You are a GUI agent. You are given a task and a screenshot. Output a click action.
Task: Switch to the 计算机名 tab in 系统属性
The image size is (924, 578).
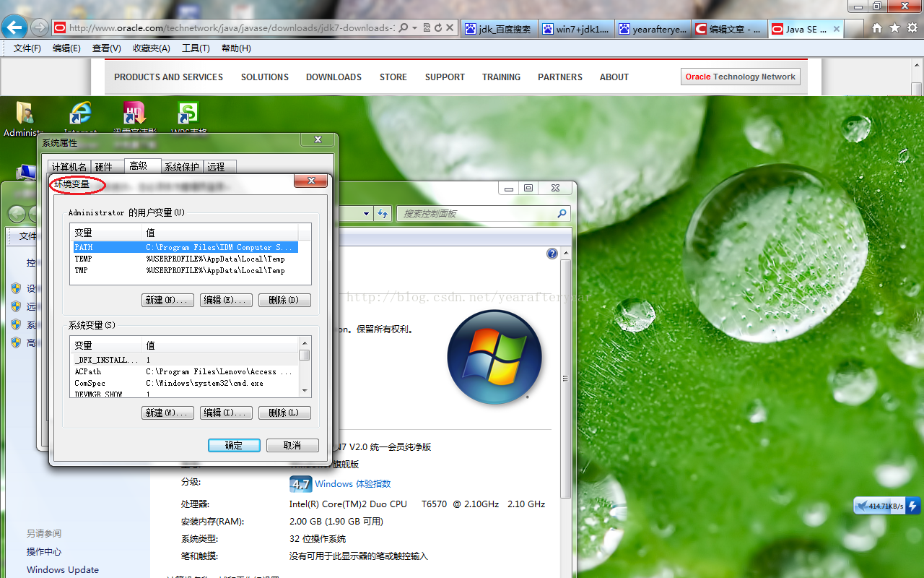tap(69, 167)
